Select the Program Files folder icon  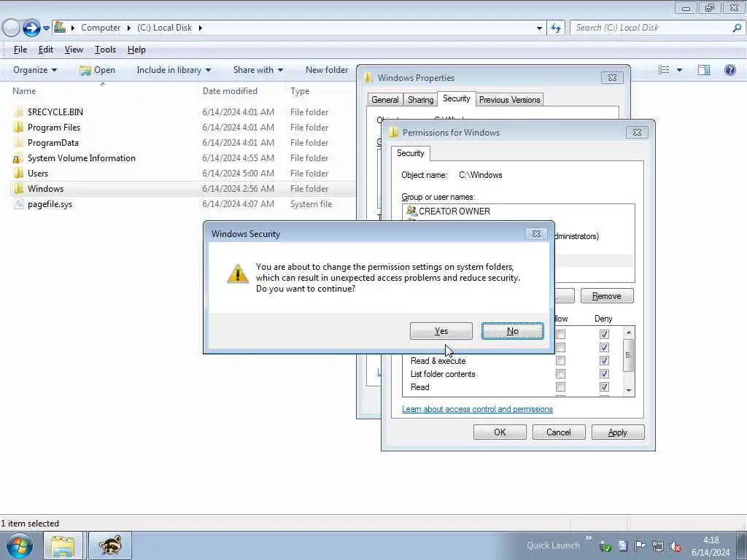coord(18,128)
